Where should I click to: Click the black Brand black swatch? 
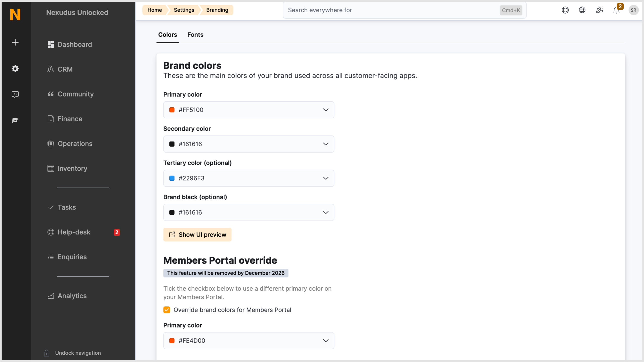coord(172,212)
